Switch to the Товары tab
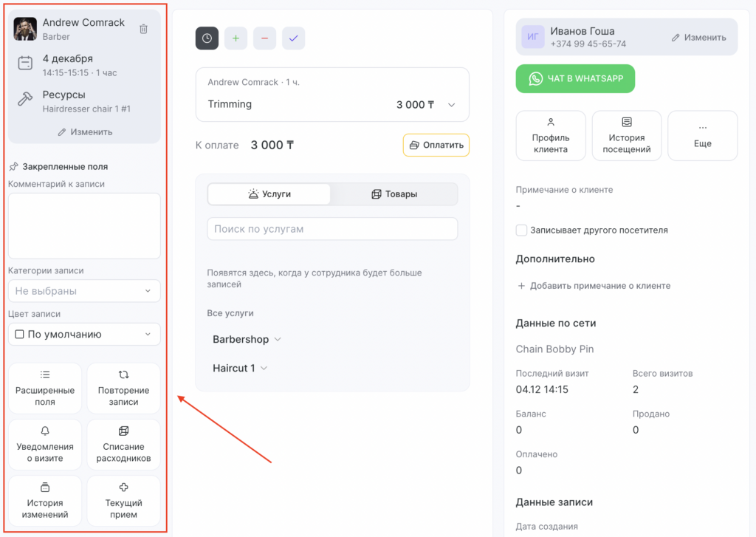 (x=394, y=194)
